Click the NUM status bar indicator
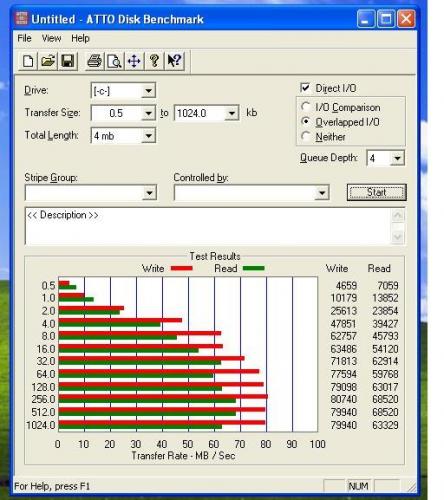The image size is (444, 500). (358, 486)
